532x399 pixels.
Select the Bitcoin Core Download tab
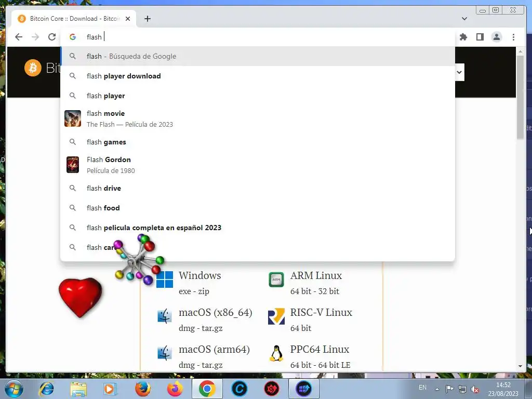pos(74,19)
